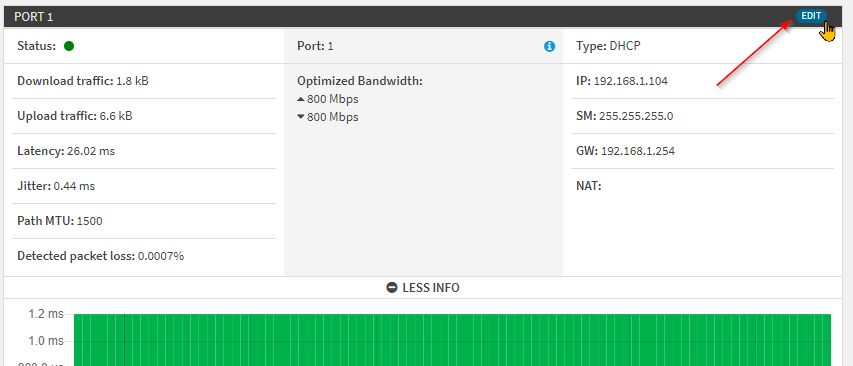The height and width of the screenshot is (366, 853).
Task: Click the Download traffic 1.8 kB entry
Action: point(83,82)
